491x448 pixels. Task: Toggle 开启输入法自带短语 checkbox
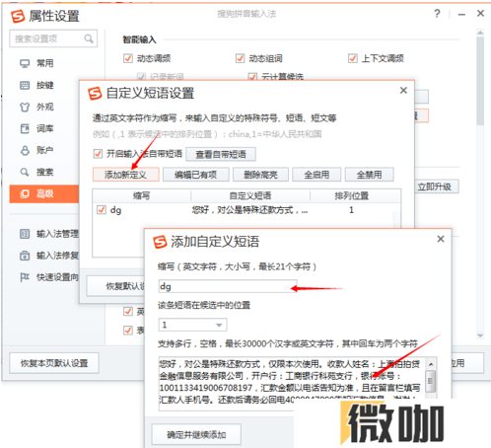coord(98,154)
